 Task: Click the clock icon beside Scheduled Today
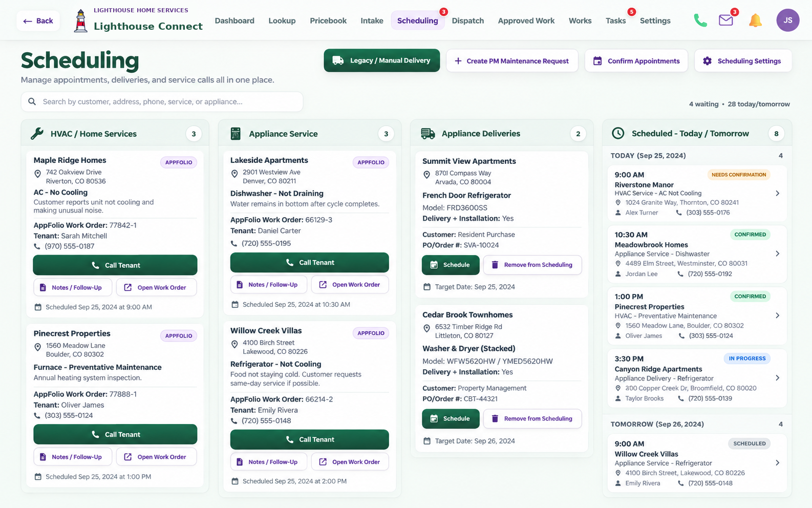(x=618, y=133)
